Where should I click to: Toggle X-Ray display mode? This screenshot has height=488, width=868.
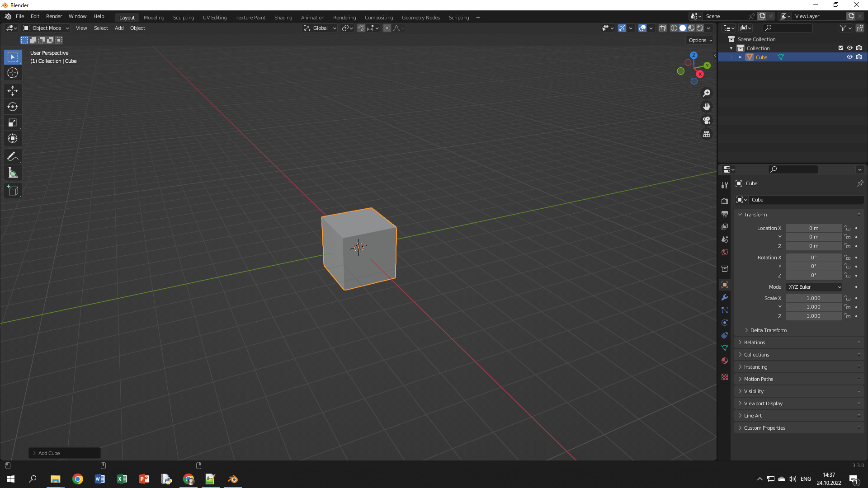pyautogui.click(x=663, y=28)
